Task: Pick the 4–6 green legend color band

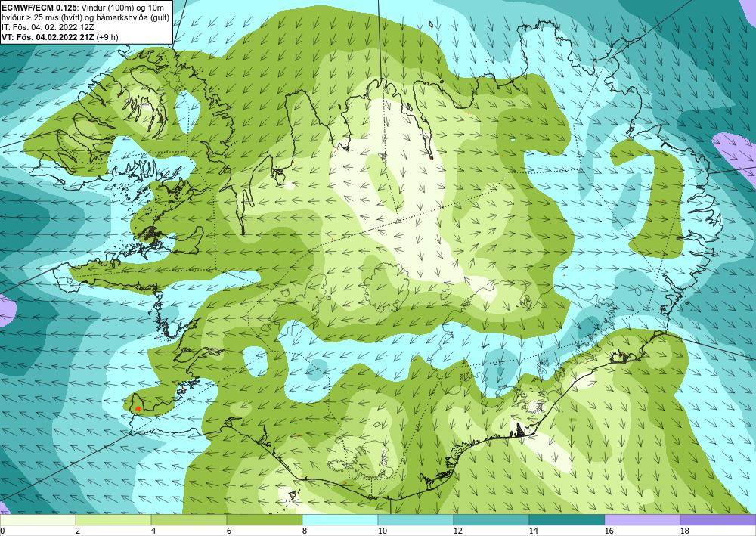Action: (189, 520)
